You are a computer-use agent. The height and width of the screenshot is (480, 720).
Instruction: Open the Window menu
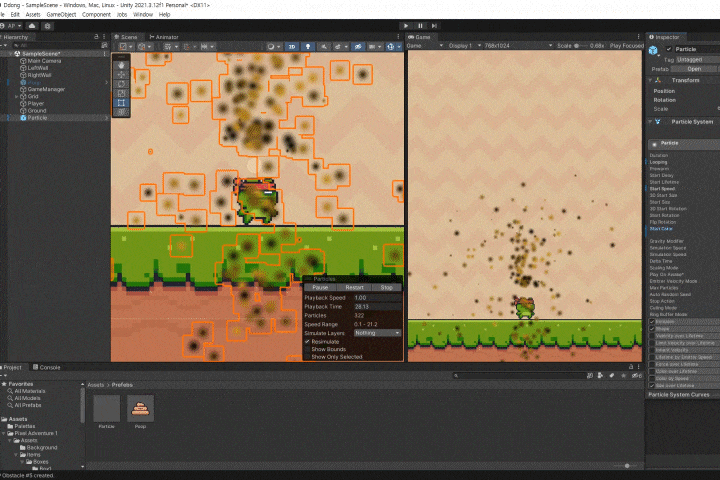point(143,14)
